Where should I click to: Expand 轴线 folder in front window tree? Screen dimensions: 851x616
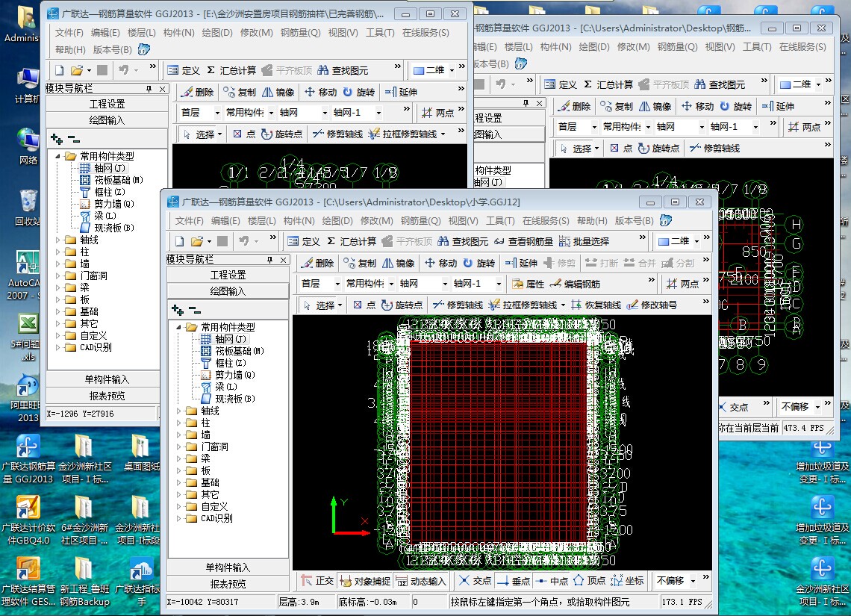pos(178,411)
